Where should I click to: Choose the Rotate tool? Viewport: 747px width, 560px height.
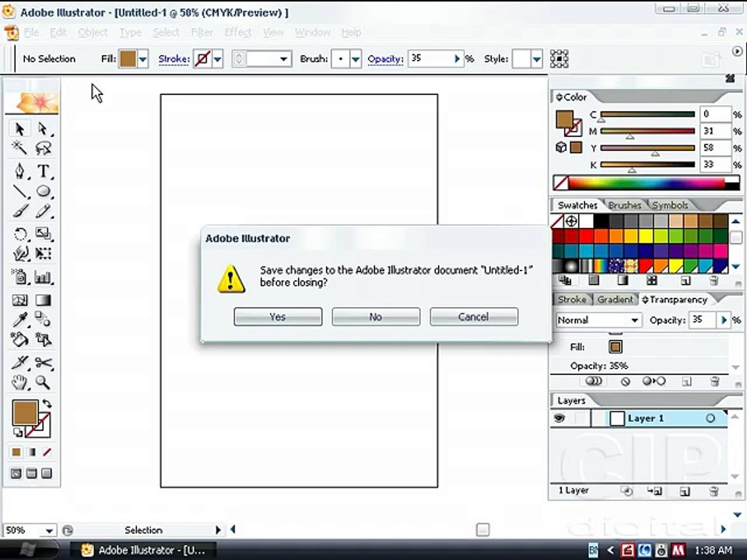(19, 234)
